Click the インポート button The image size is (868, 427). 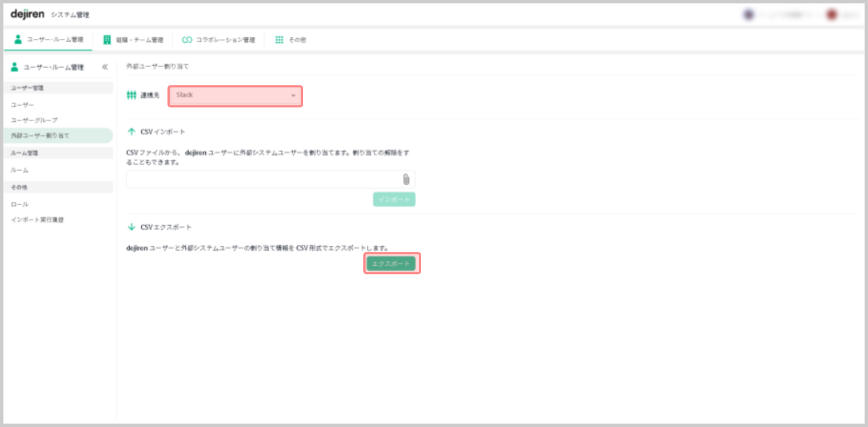pyautogui.click(x=394, y=199)
